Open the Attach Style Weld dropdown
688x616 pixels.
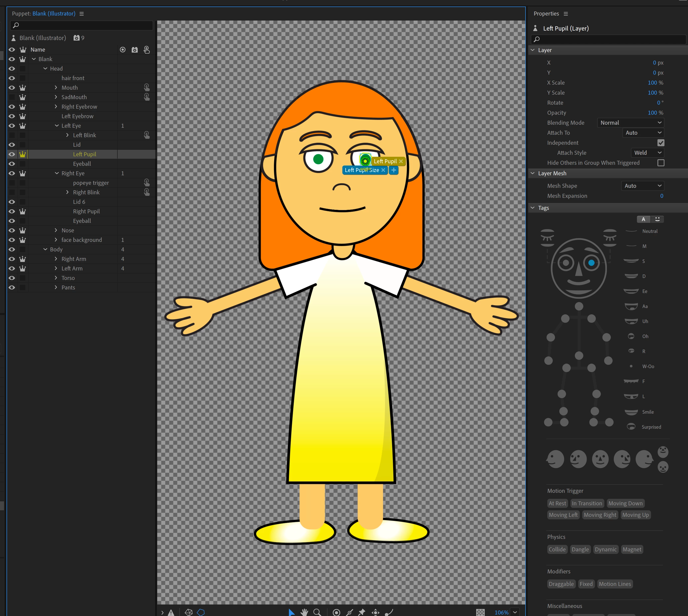pos(647,153)
